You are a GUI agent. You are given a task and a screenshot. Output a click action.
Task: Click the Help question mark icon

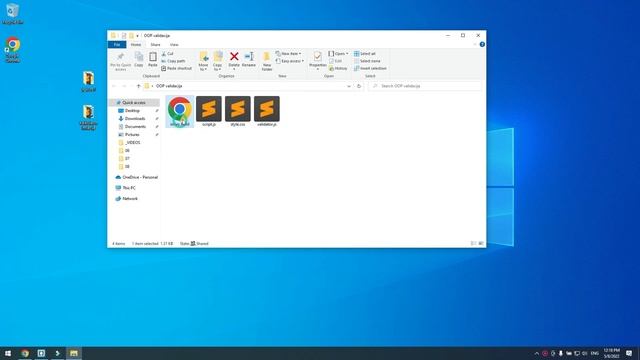[482, 44]
